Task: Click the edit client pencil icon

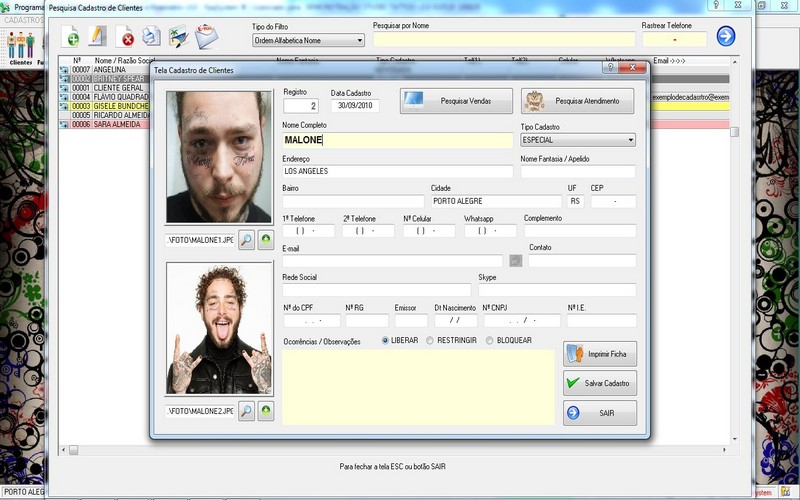Action: pos(97,37)
